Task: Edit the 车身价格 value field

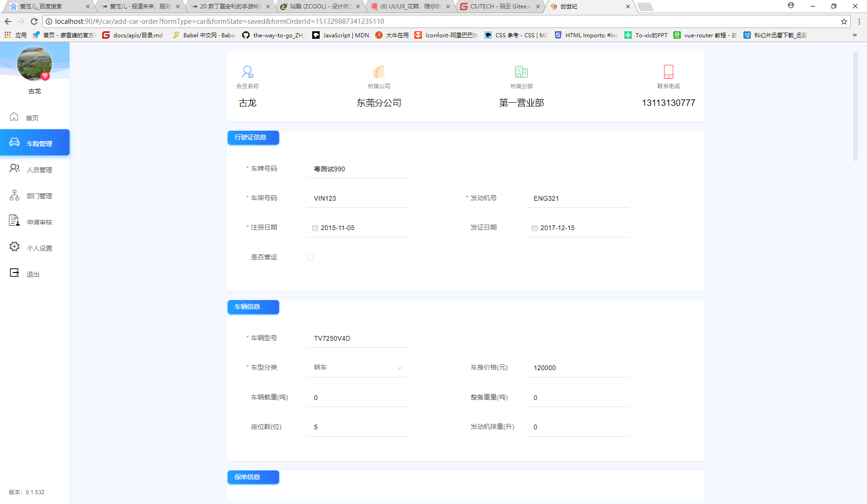Action: pos(577,368)
